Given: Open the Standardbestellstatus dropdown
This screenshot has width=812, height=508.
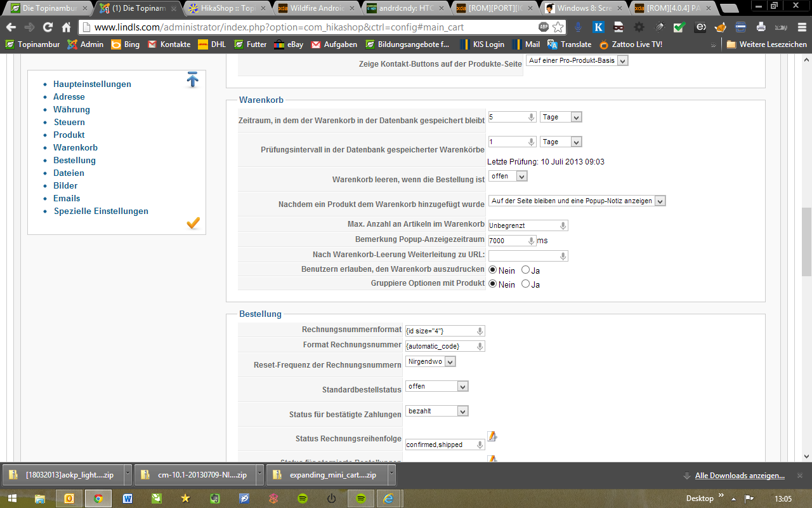Looking at the screenshot, I should (436, 386).
